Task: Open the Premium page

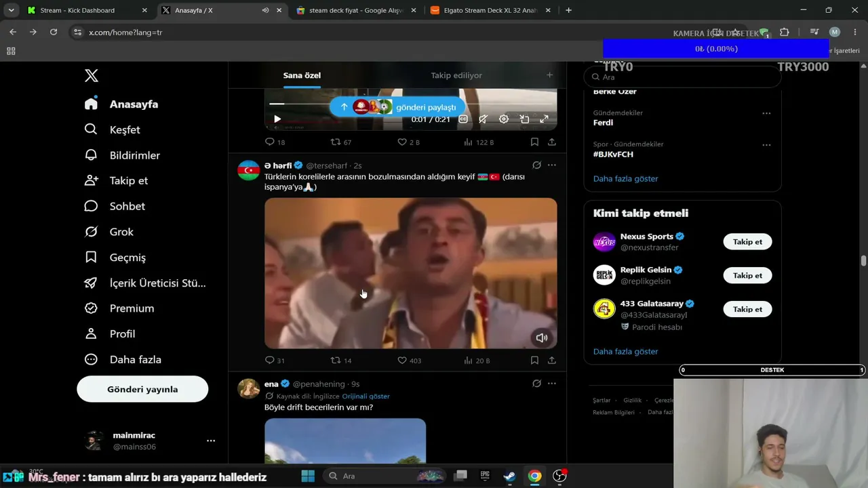Action: click(x=119, y=308)
